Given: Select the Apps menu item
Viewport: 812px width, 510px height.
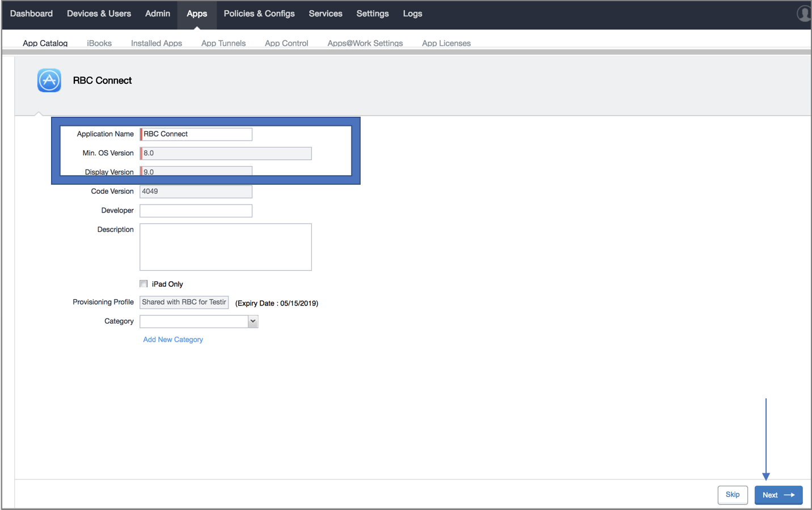Looking at the screenshot, I should [x=197, y=14].
